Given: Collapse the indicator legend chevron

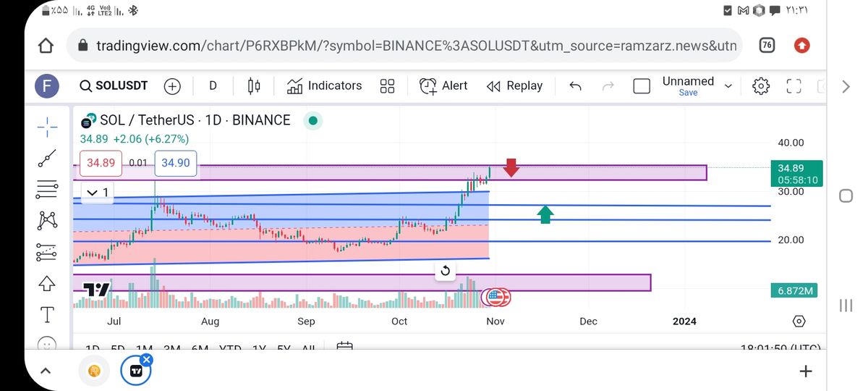Looking at the screenshot, I should (x=93, y=192).
